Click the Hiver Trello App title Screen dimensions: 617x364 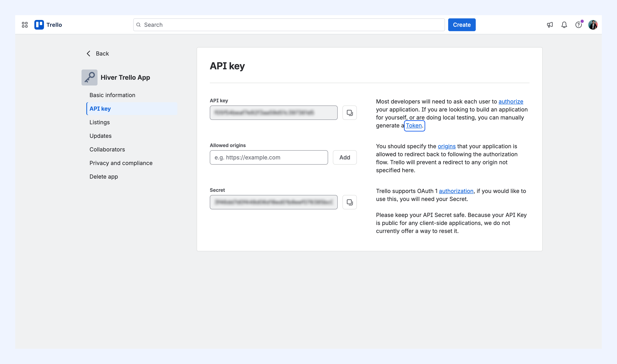[125, 78]
